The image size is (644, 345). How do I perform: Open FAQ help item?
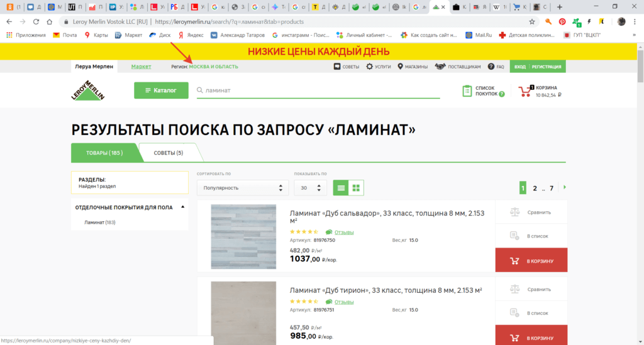pos(496,67)
